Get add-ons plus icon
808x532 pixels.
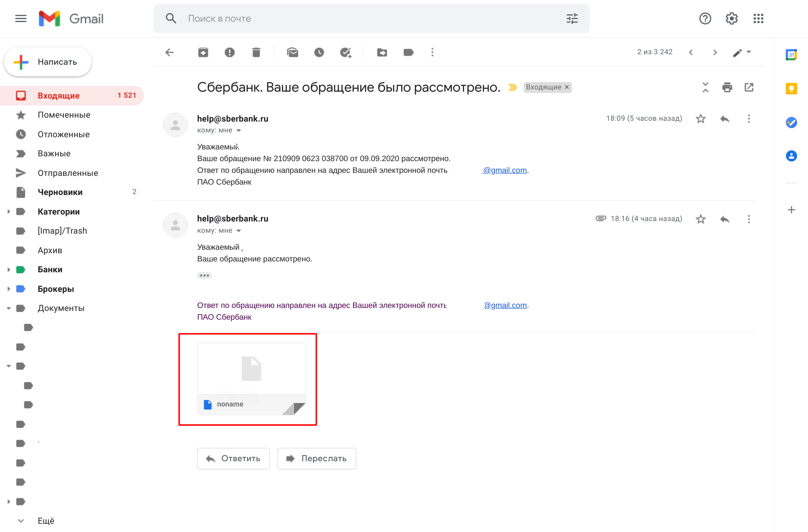pyautogui.click(x=791, y=210)
